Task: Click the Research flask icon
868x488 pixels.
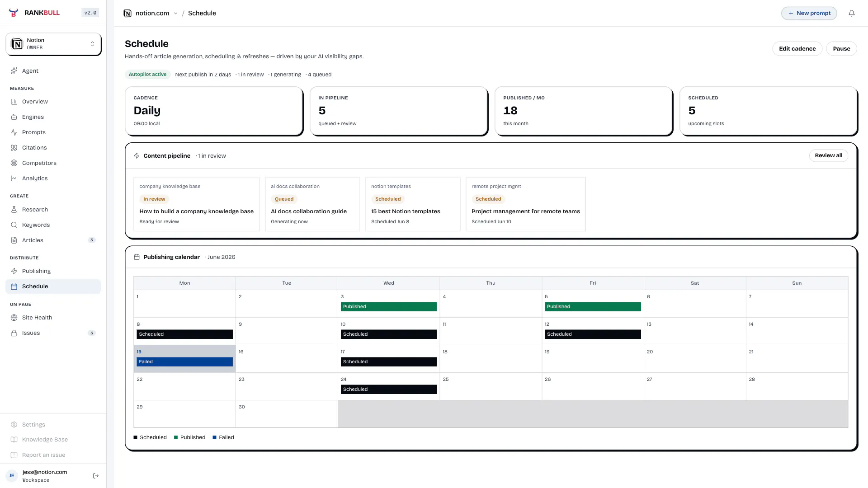Action: point(14,210)
